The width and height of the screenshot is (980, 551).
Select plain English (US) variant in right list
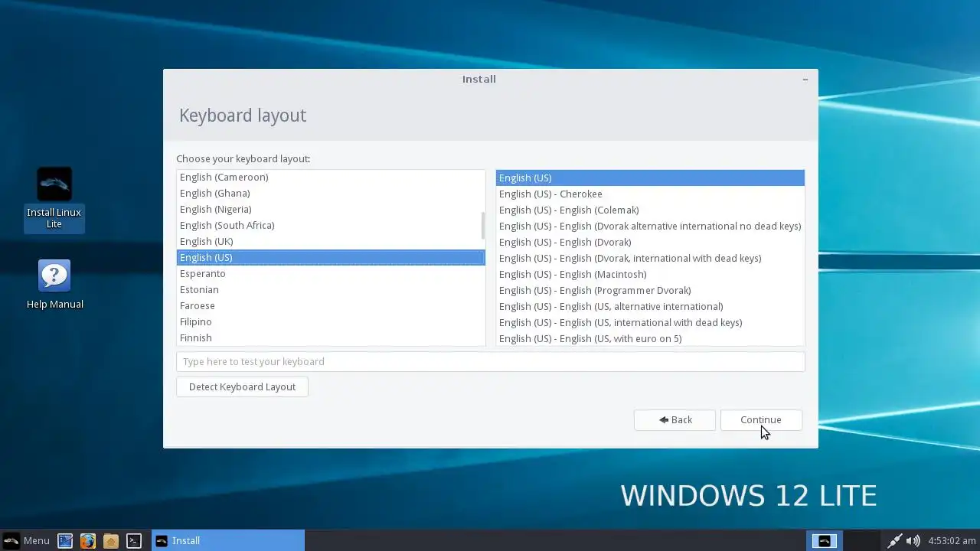coord(650,178)
